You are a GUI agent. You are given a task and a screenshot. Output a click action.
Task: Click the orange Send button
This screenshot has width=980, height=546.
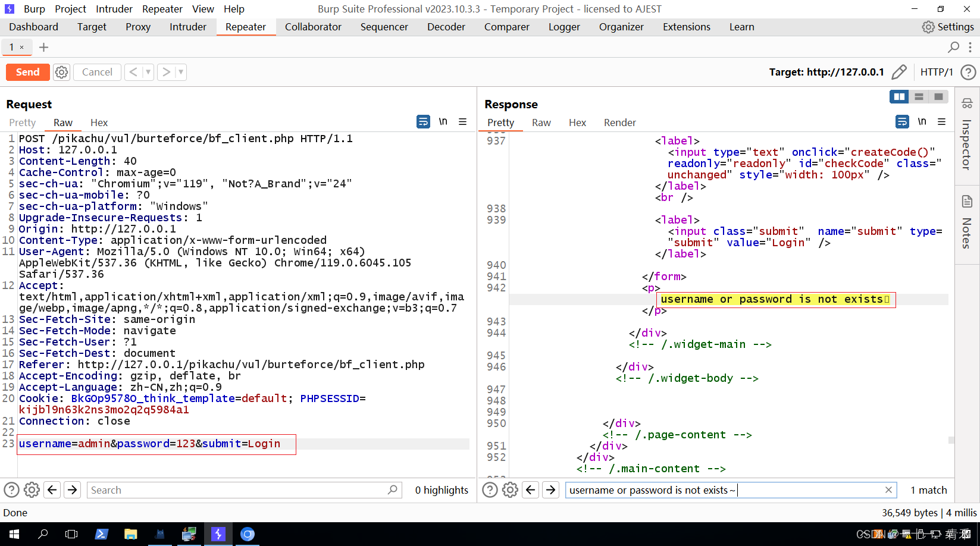point(27,72)
